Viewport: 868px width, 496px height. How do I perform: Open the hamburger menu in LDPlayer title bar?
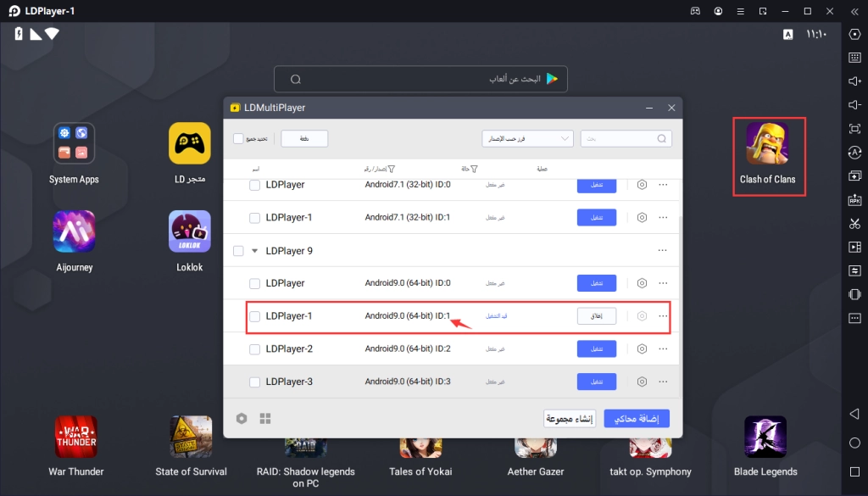point(740,11)
